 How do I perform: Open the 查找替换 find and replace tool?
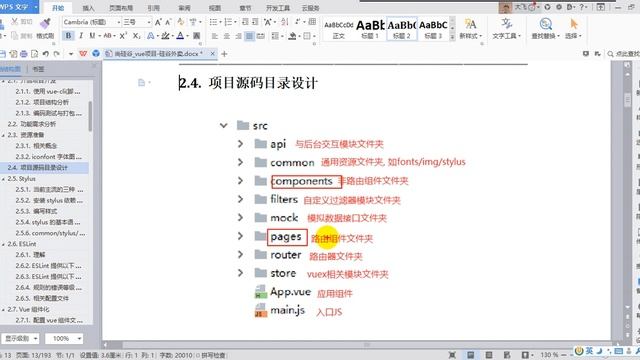[546, 29]
